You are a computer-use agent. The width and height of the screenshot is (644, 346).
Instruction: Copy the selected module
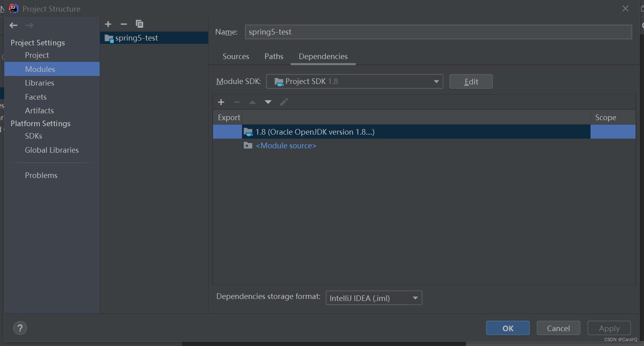(x=139, y=24)
